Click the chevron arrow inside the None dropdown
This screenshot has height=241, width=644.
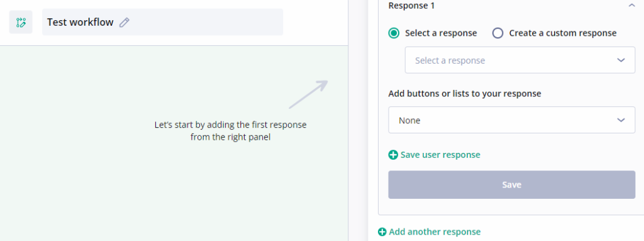coord(621,120)
